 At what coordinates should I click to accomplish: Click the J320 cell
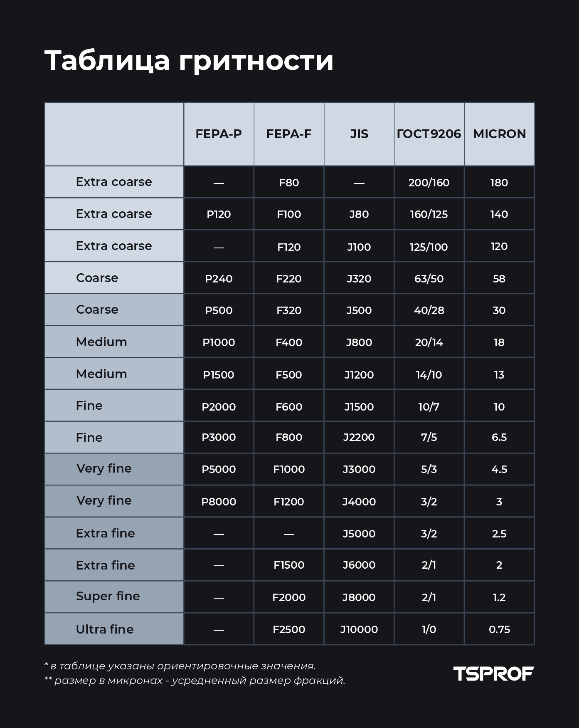[359, 279]
